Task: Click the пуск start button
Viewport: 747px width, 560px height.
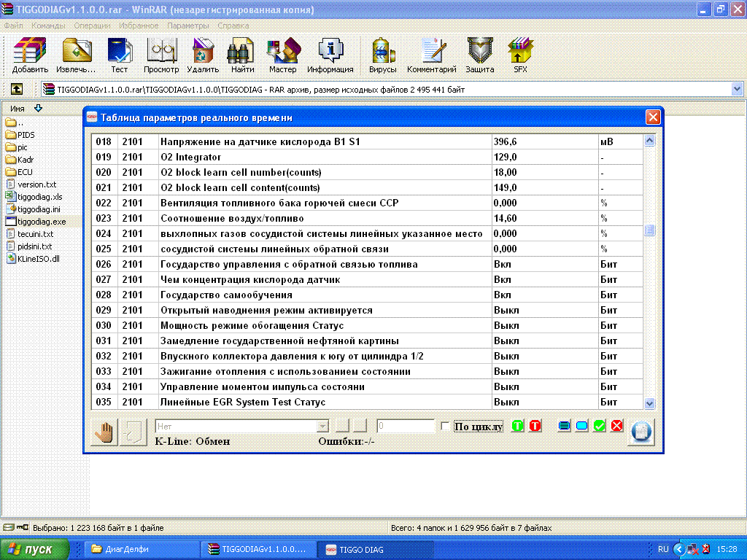Action: (x=34, y=549)
